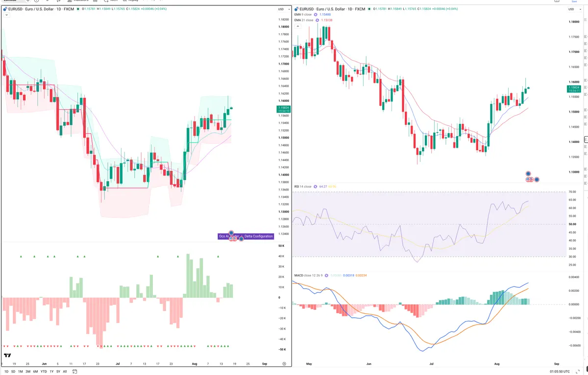This screenshot has width=588, height=375.
Task: Select the All time range
Action: tap(65, 372)
